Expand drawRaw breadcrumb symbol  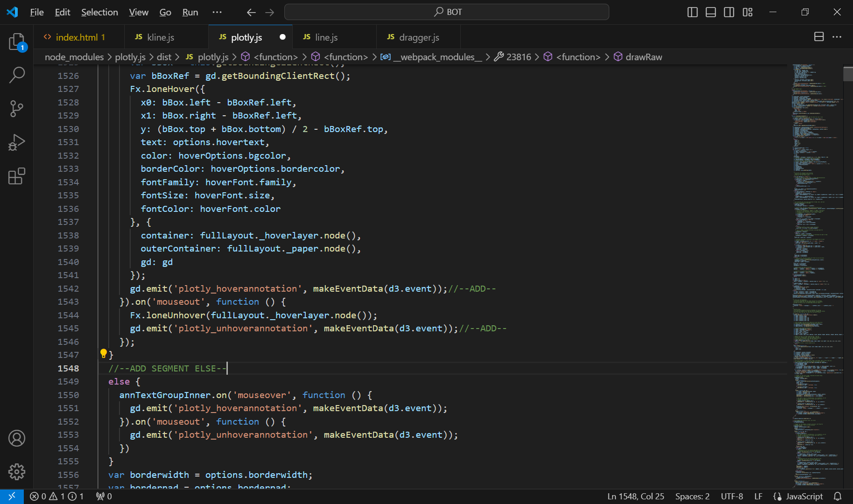click(643, 57)
